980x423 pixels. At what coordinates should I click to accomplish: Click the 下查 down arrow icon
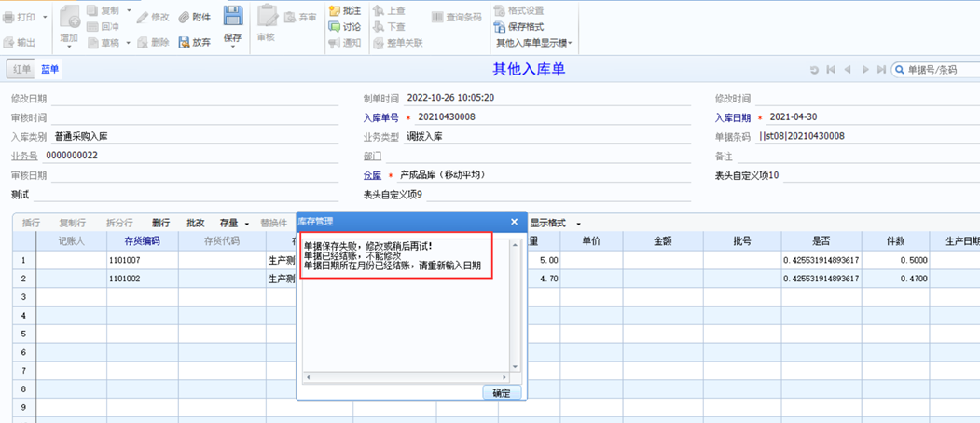379,27
